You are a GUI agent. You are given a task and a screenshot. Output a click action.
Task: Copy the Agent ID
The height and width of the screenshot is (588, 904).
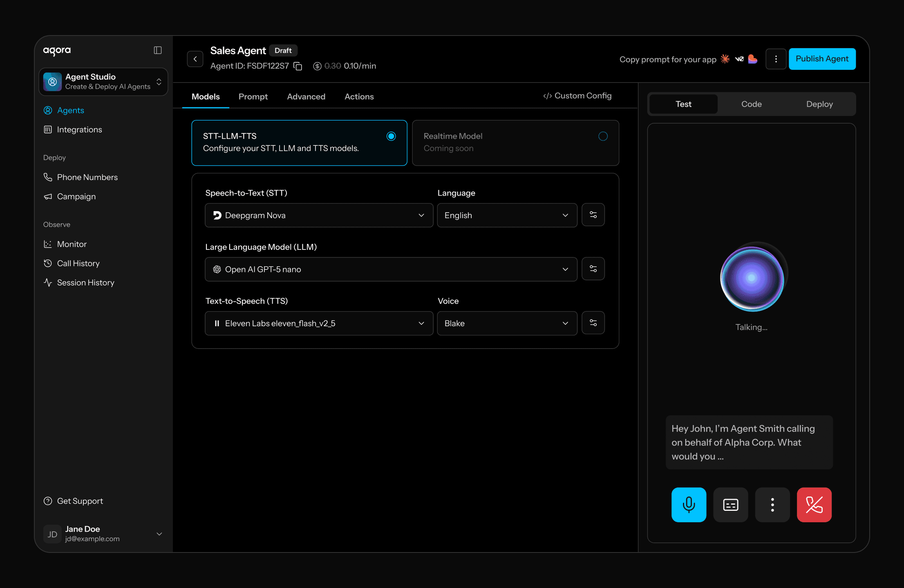coord(298,66)
